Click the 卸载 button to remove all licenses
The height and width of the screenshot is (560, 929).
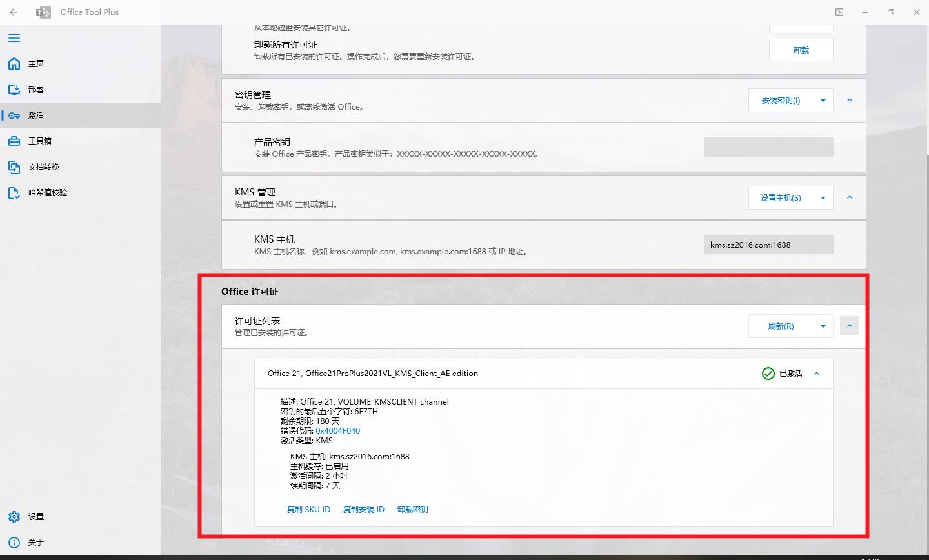pos(801,50)
